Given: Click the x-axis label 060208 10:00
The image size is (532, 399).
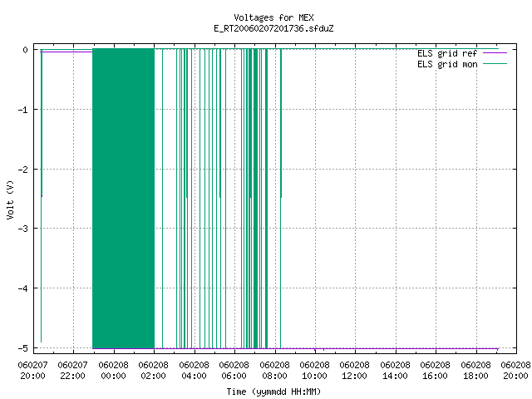Looking at the screenshot, I should [x=314, y=371].
